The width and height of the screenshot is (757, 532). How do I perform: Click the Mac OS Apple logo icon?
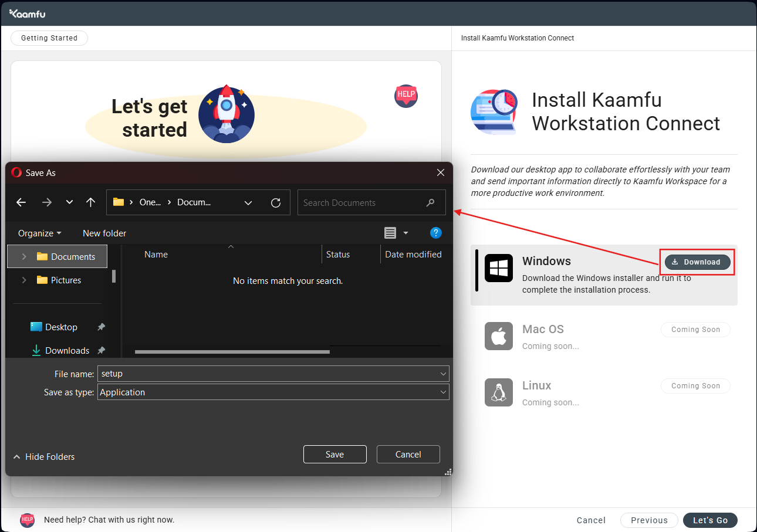499,336
